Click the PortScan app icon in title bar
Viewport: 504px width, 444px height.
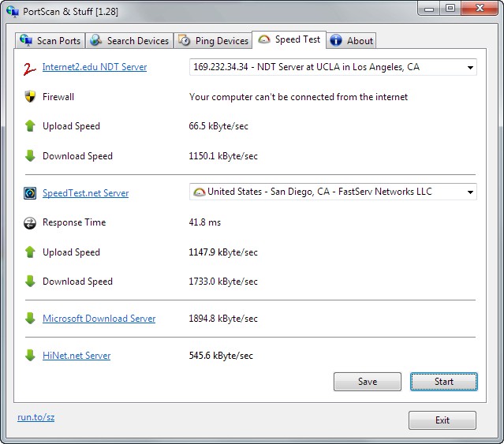[x=13, y=11]
